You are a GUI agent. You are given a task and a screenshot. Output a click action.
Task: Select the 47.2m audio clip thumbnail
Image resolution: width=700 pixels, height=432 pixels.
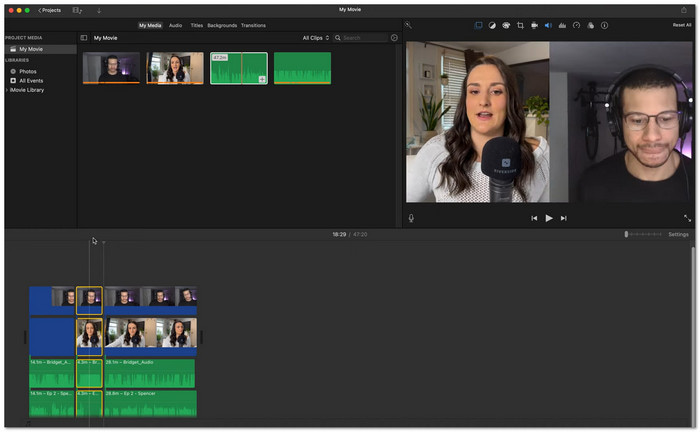pos(239,68)
